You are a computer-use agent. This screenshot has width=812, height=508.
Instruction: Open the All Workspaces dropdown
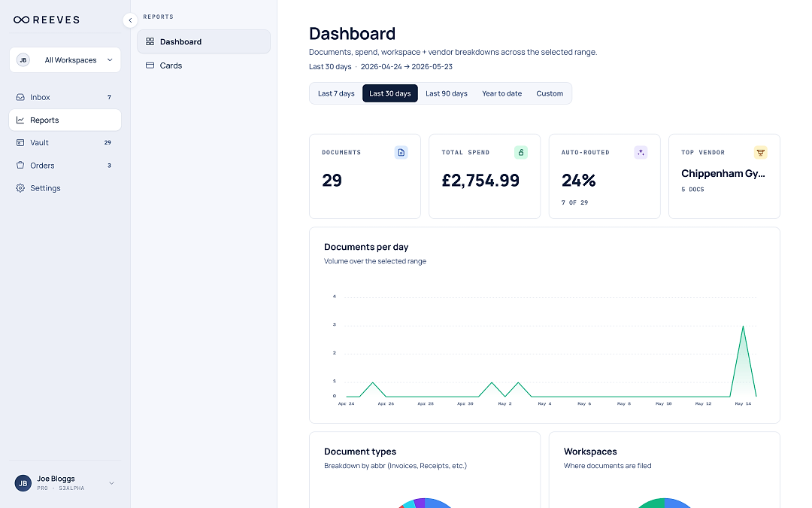tap(65, 60)
